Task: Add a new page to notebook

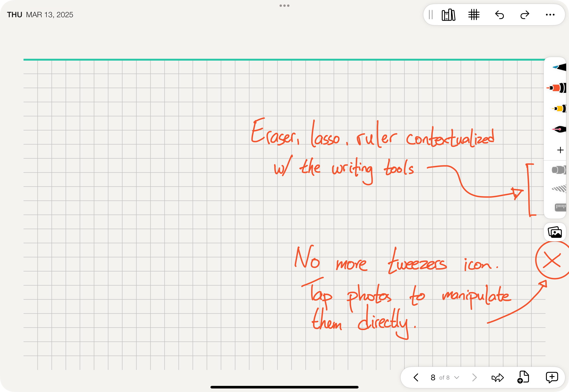Action: pos(523,377)
